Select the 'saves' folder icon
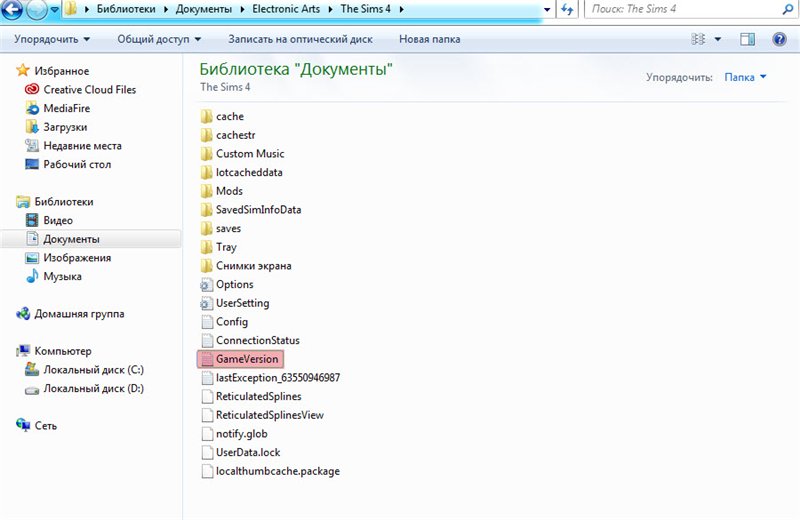 pos(206,229)
